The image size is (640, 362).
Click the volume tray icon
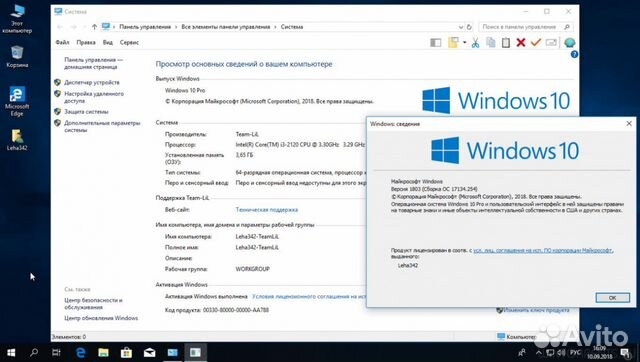click(561, 353)
